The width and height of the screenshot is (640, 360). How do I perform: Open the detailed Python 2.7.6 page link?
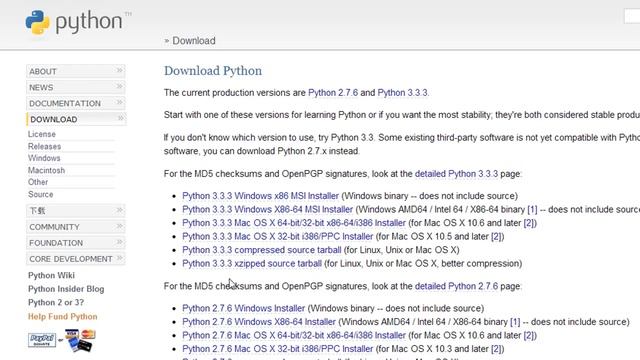(x=456, y=286)
